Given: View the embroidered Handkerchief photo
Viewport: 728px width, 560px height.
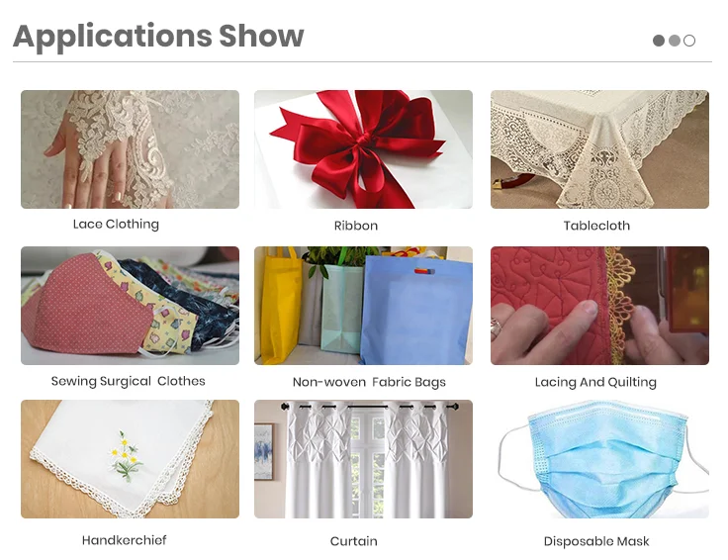Looking at the screenshot, I should 130,459.
